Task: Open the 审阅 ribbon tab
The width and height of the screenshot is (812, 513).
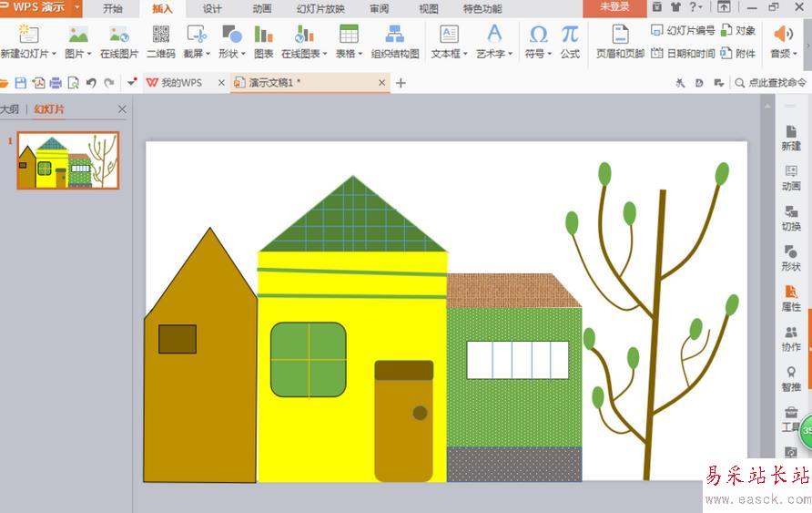Action: coord(379,9)
